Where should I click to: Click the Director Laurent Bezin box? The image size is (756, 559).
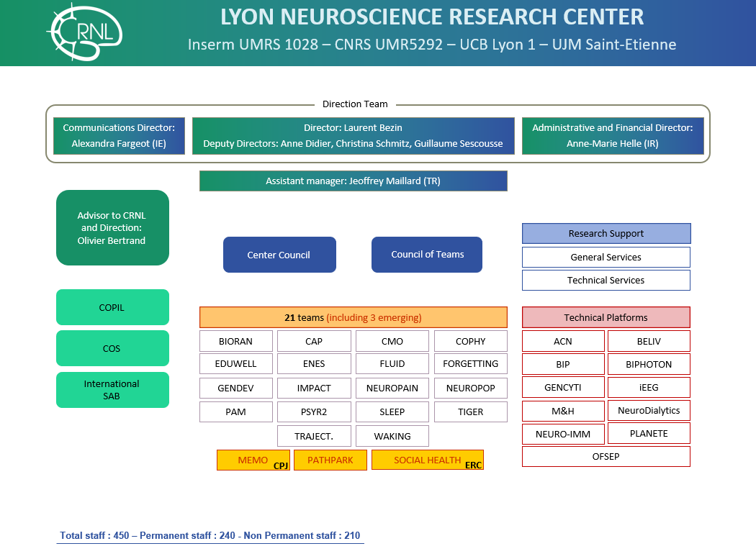tap(353, 136)
